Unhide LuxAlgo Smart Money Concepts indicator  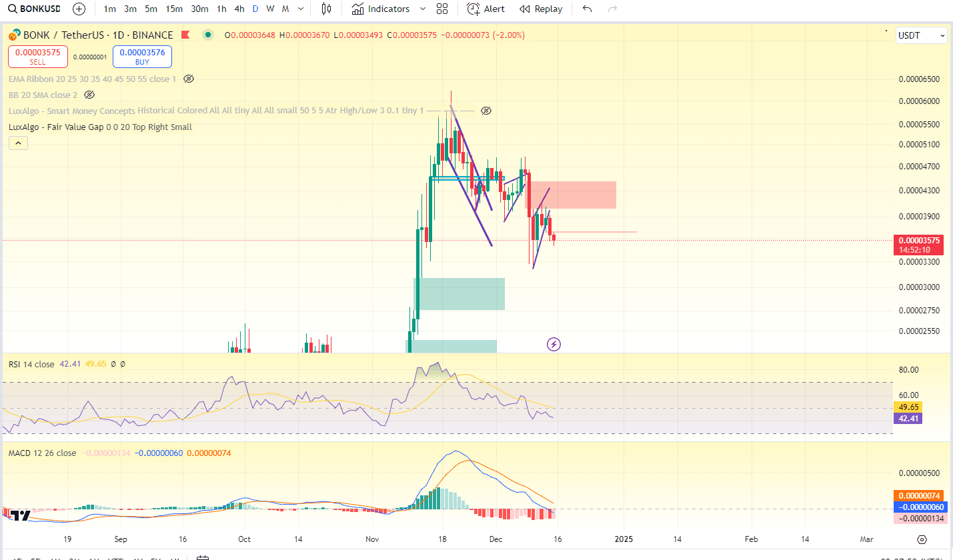tap(486, 111)
